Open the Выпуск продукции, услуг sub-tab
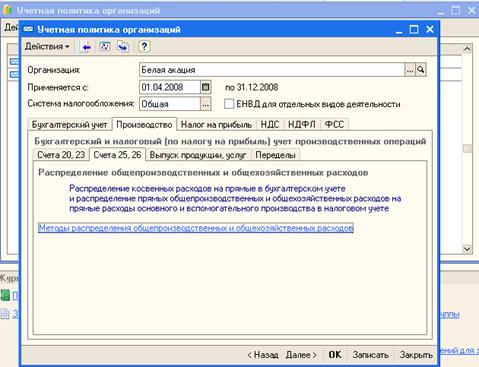 198,155
